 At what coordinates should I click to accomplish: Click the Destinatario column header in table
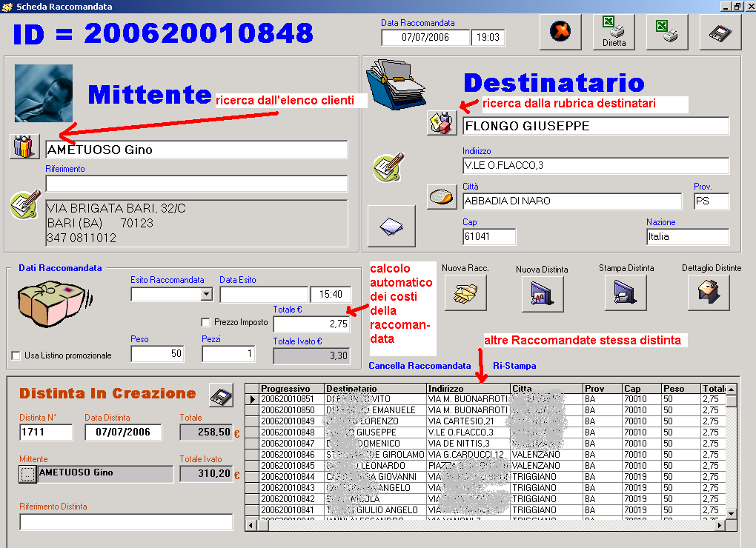pyautogui.click(x=375, y=389)
